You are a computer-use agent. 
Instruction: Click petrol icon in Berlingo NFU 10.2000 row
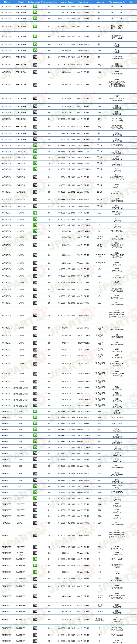tap(35, 44)
